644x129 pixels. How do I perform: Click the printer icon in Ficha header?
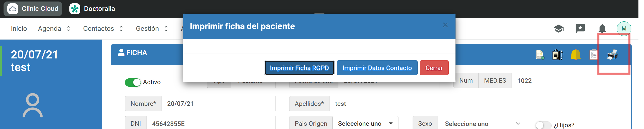coord(612,55)
